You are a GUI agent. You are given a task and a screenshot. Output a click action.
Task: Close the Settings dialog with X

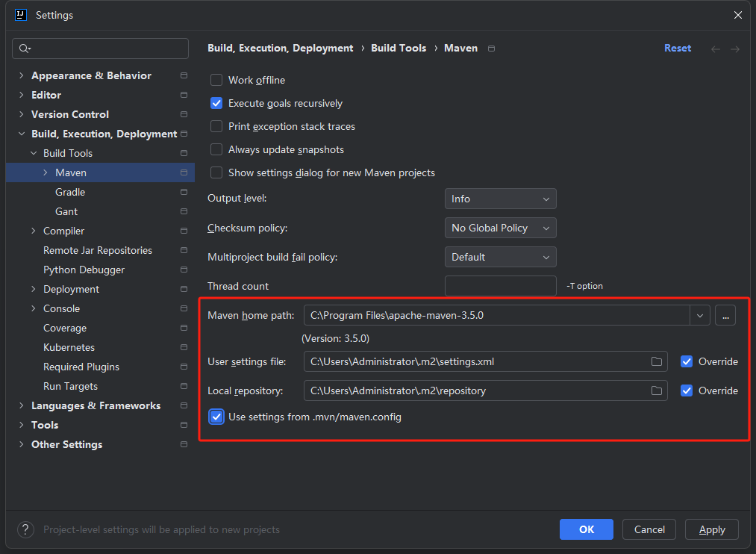(737, 15)
